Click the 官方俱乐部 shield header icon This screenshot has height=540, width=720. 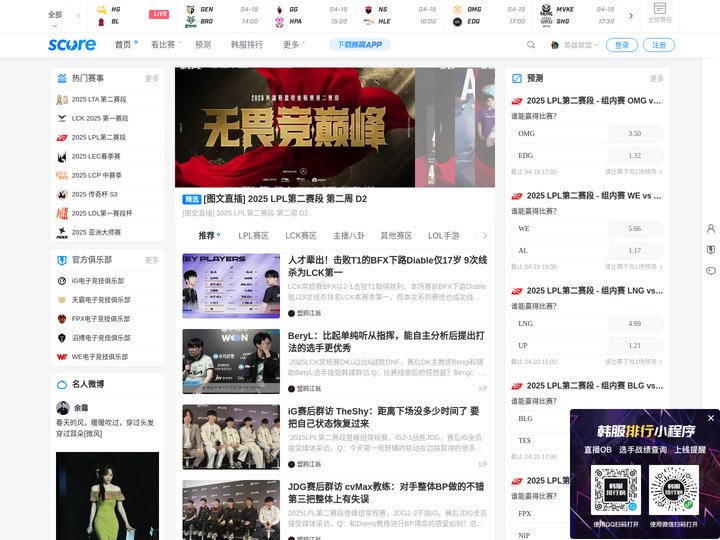pos(62,260)
